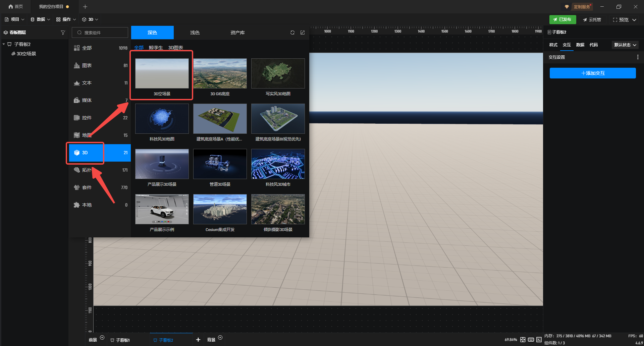The image size is (644, 346).
Task: Select the 科技风3D城市 thumbnail
Action: 278,164
